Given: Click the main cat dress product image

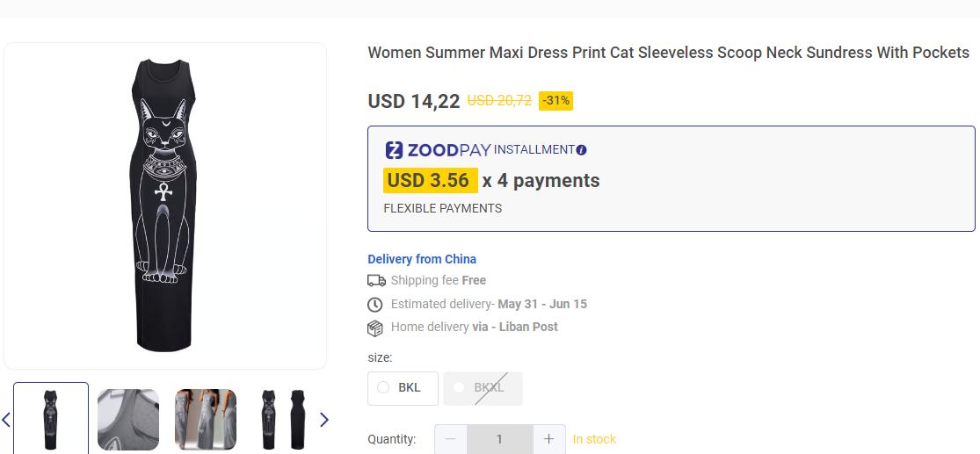Looking at the screenshot, I should pos(165,205).
